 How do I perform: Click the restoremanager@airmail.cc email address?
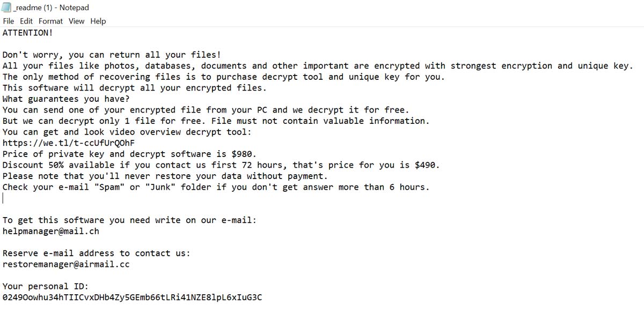(66, 264)
